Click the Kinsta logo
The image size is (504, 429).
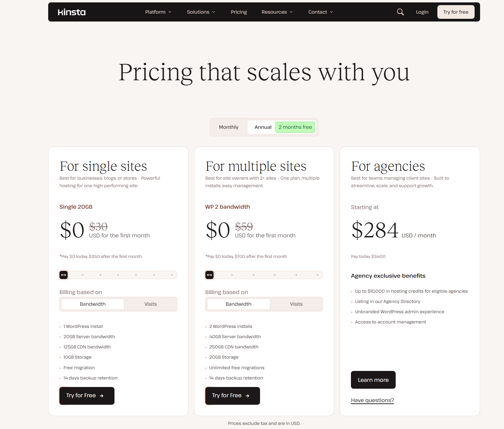[x=72, y=12]
